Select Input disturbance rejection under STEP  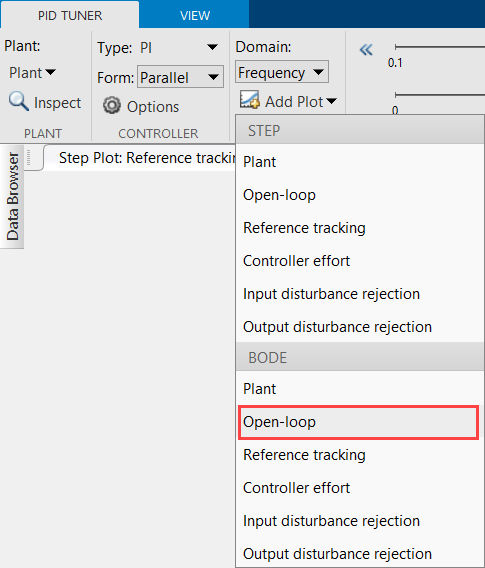coord(360,294)
